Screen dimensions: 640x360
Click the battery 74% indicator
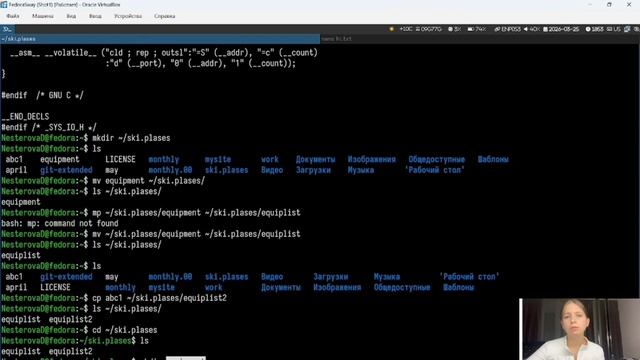[x=477, y=29]
